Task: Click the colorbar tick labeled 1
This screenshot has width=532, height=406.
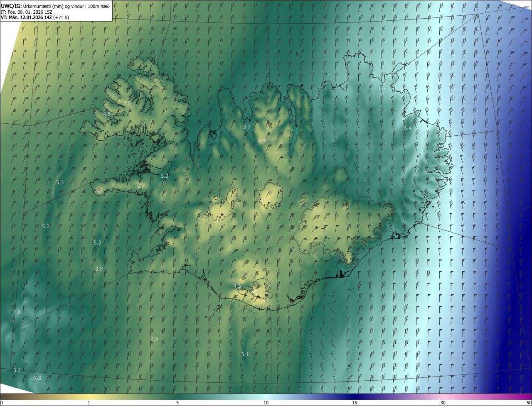Action: pyautogui.click(x=89, y=403)
